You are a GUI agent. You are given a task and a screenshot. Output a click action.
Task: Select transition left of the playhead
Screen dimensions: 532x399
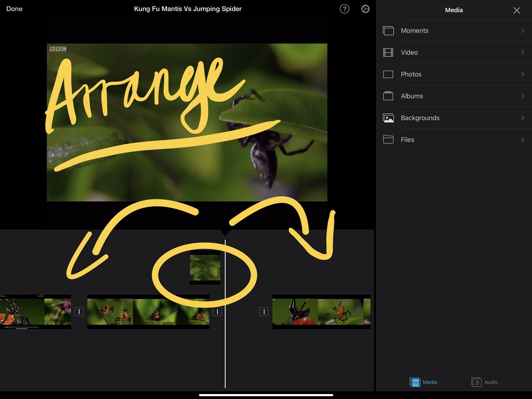[217, 311]
